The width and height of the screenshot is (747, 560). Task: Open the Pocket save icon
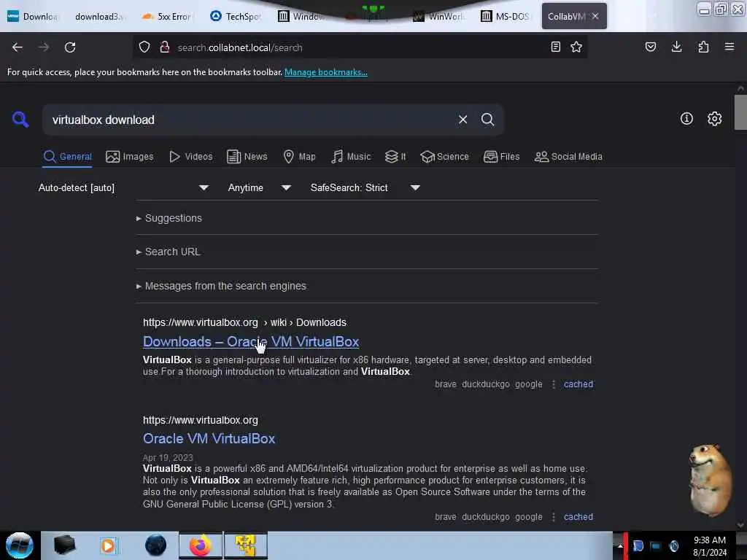(650, 47)
